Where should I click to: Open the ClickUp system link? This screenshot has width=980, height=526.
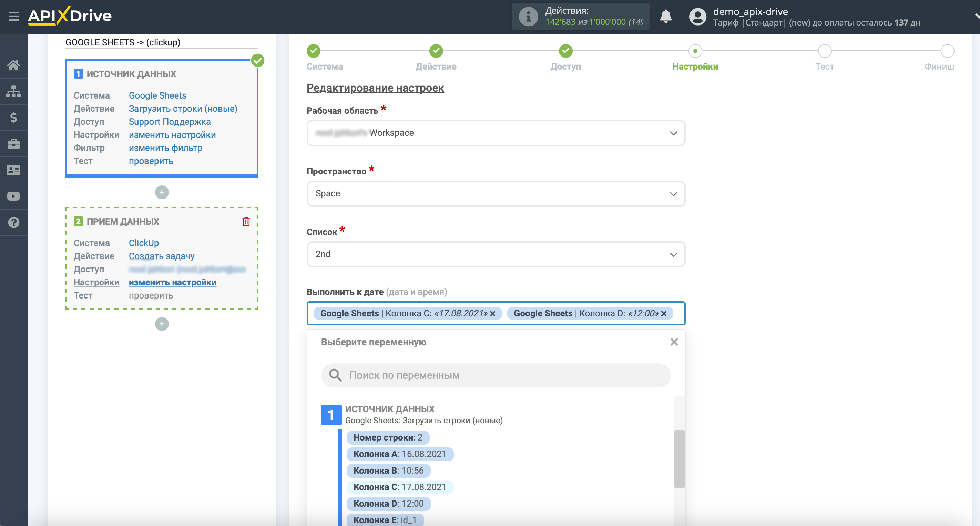point(144,243)
